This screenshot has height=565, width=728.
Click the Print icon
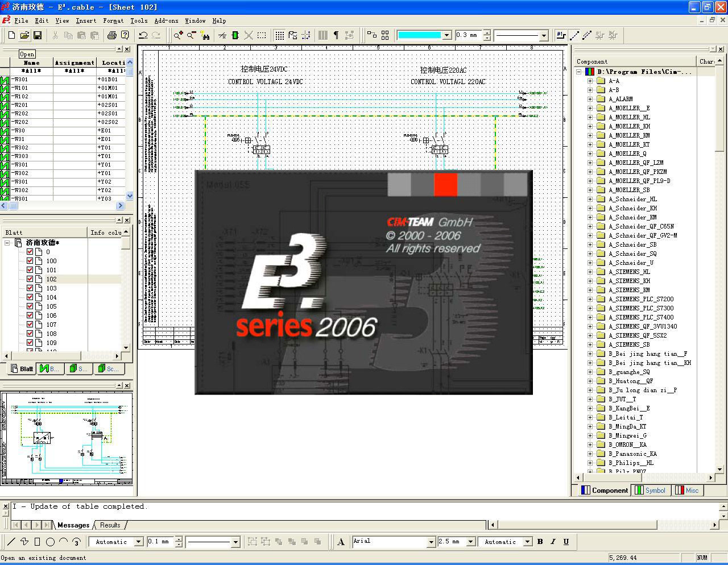click(112, 35)
